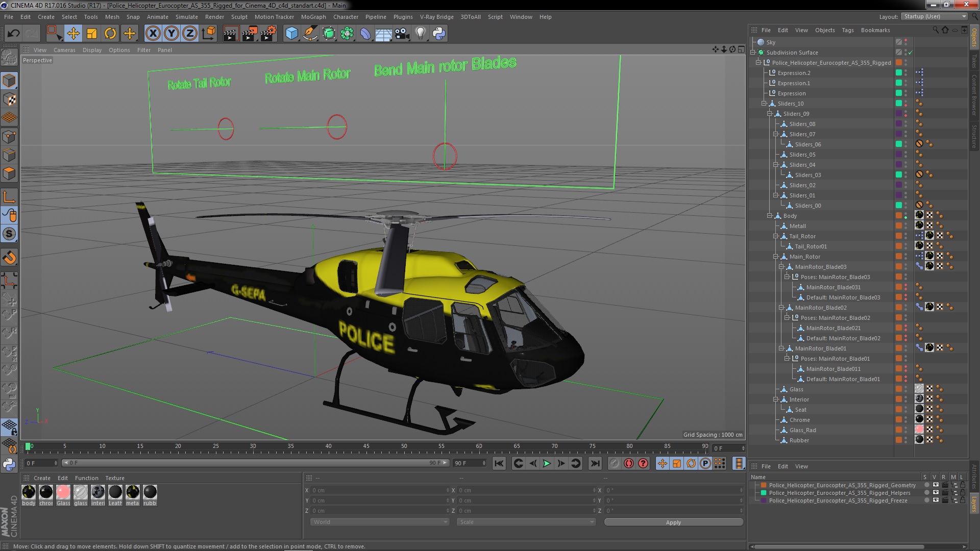
Task: Switch to the Content Browser side tab
Action: pos(974,95)
